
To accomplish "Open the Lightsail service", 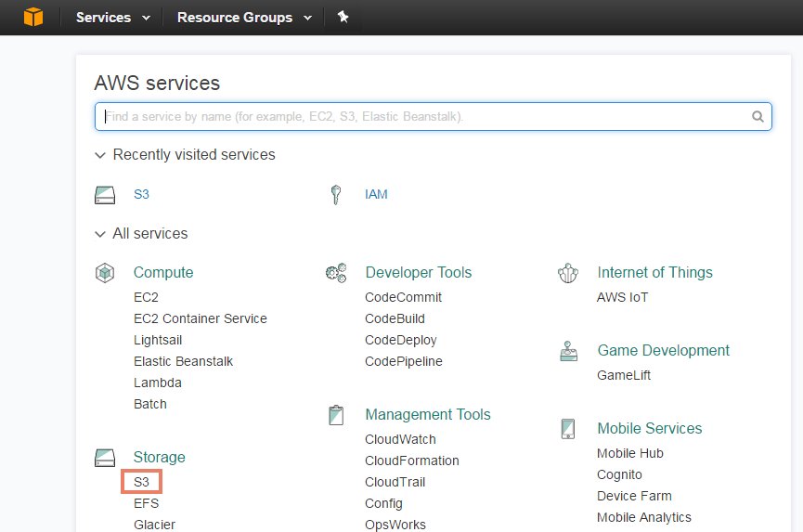I will (158, 341).
